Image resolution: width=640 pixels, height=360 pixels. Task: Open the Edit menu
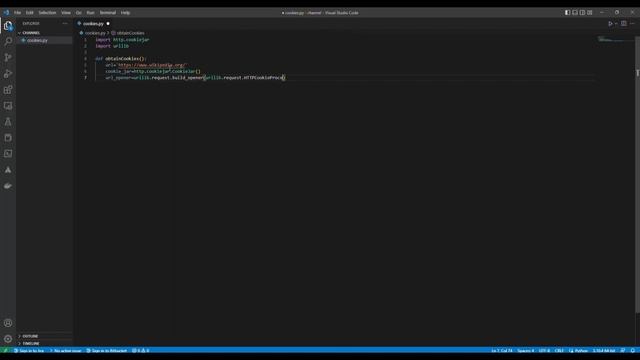(x=29, y=13)
